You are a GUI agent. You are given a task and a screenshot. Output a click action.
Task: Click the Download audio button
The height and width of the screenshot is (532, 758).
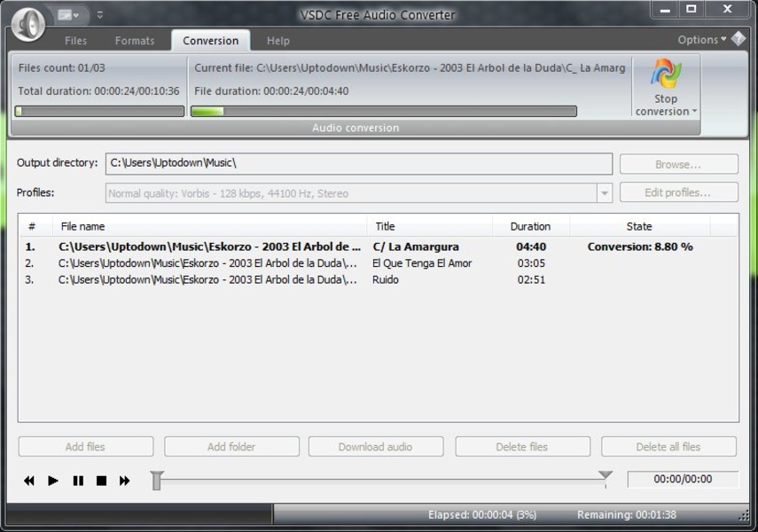(376, 447)
